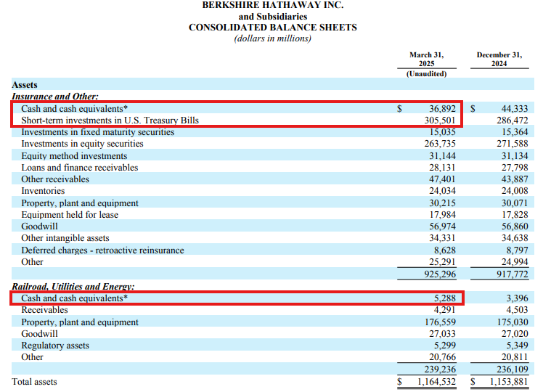Click the Loans and finance receivables label

click(79, 168)
